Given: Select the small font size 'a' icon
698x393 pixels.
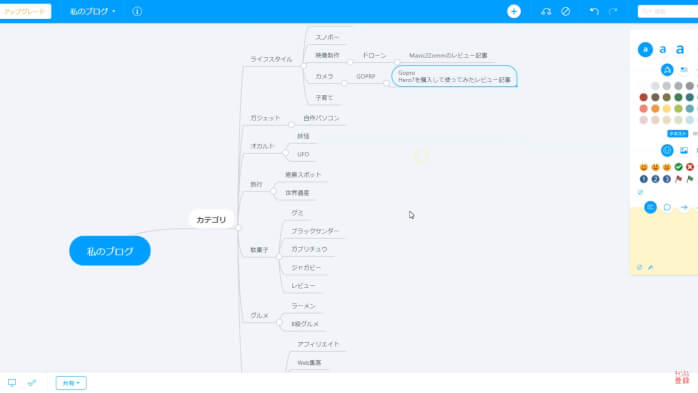Looking at the screenshot, I should (645, 49).
